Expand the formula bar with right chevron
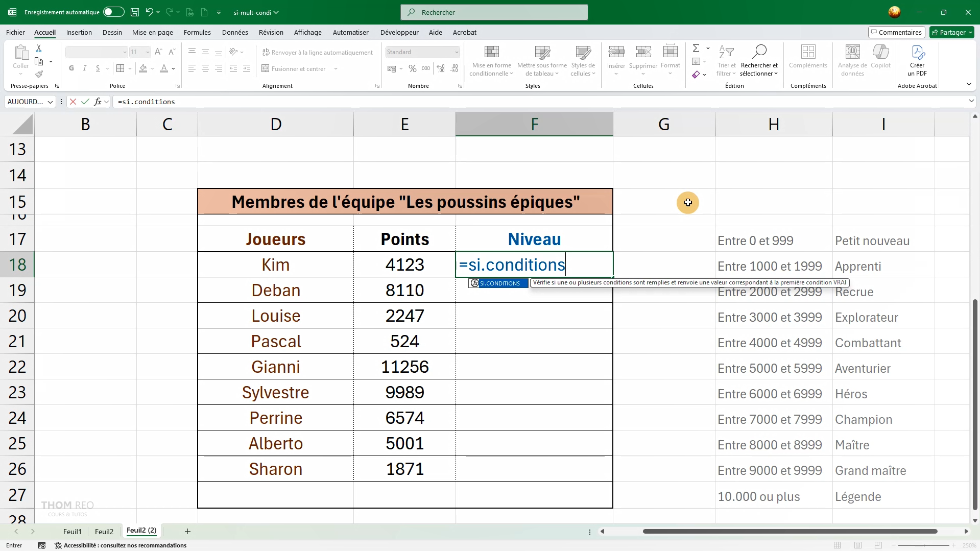Screen dimensions: 980x551 [x=971, y=102]
